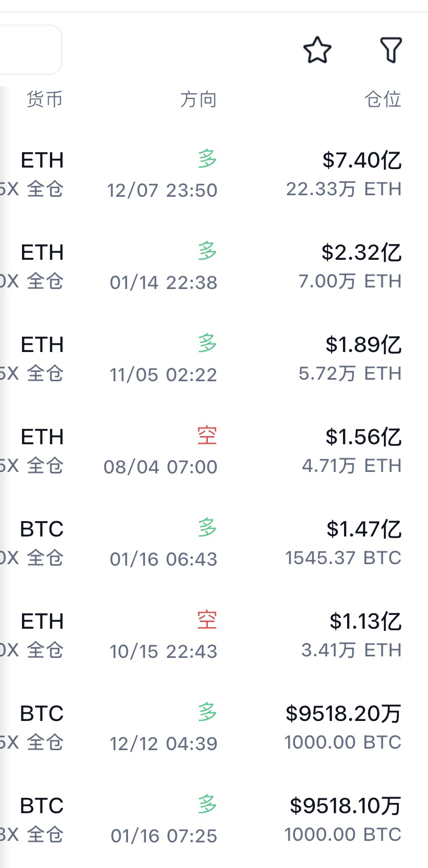
Task: Tap the 1545.37 BTC amount
Action: [x=343, y=558]
